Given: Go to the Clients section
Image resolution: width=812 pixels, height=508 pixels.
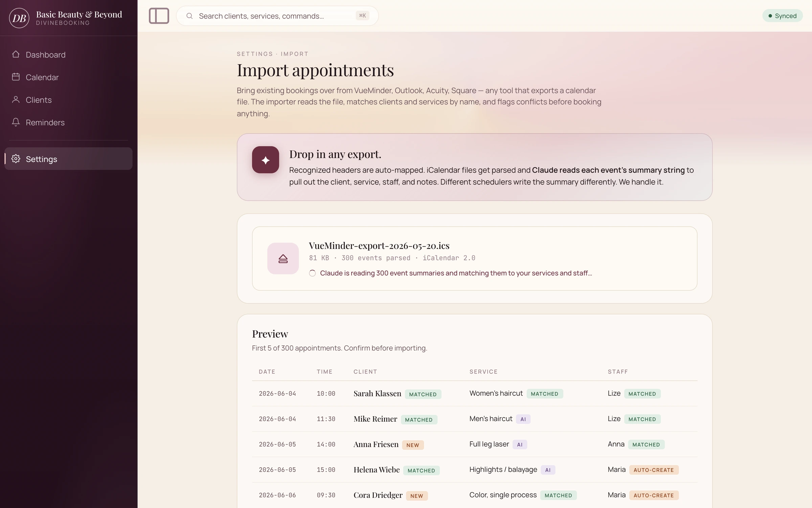Looking at the screenshot, I should pyautogui.click(x=68, y=100).
